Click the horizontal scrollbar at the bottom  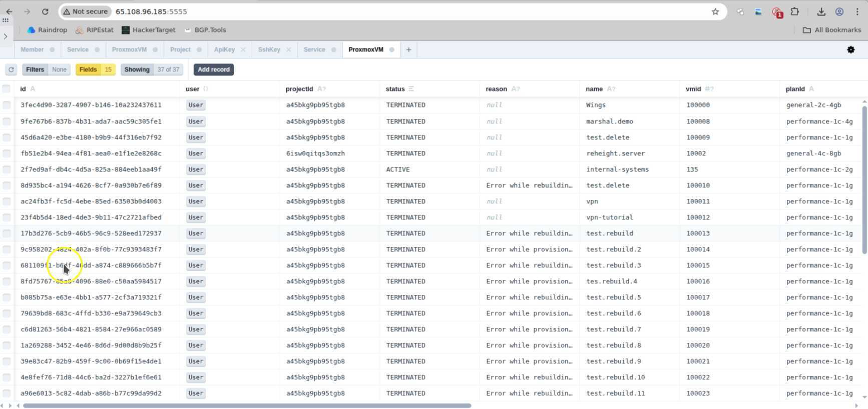click(246, 405)
